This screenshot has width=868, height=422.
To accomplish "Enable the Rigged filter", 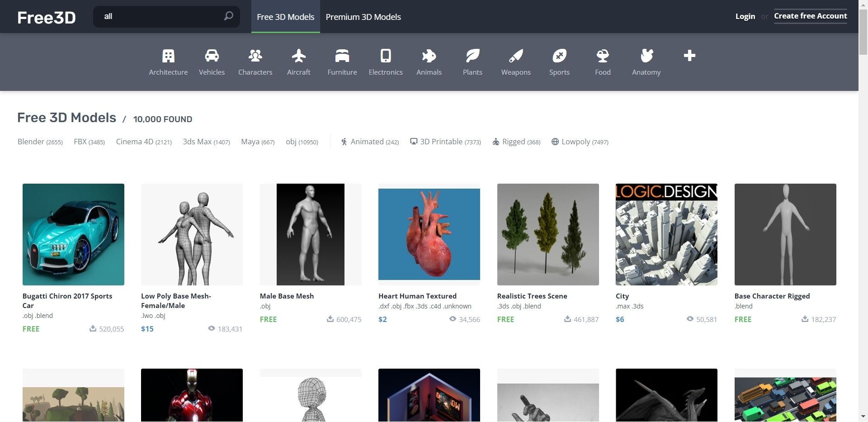I will pos(516,142).
